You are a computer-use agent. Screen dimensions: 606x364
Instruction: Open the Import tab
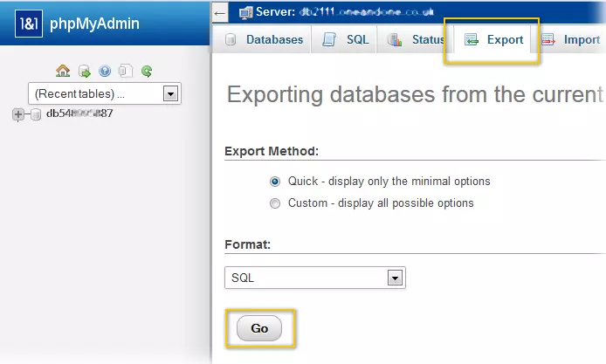pyautogui.click(x=572, y=39)
